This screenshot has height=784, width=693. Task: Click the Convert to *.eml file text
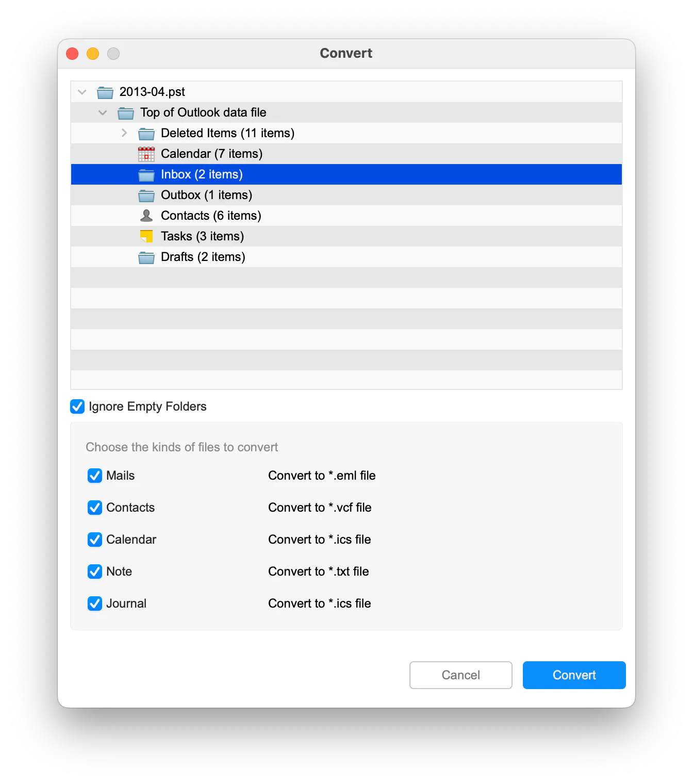[x=322, y=476]
